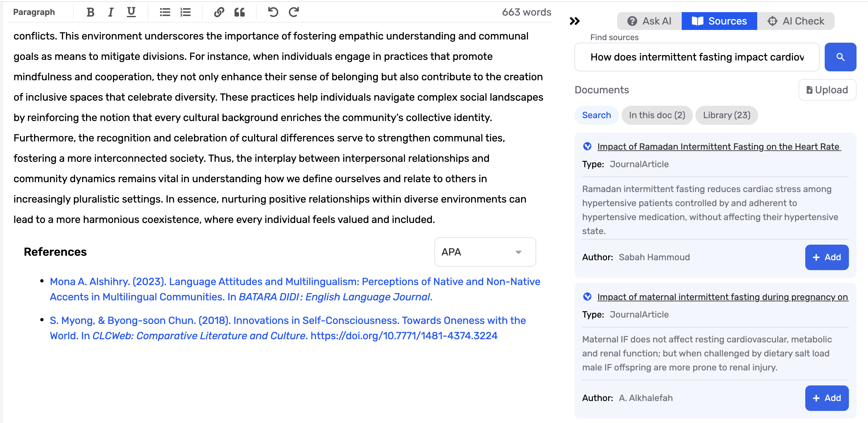868x423 pixels.
Task: Enable the Search filter chip
Action: pyautogui.click(x=596, y=115)
